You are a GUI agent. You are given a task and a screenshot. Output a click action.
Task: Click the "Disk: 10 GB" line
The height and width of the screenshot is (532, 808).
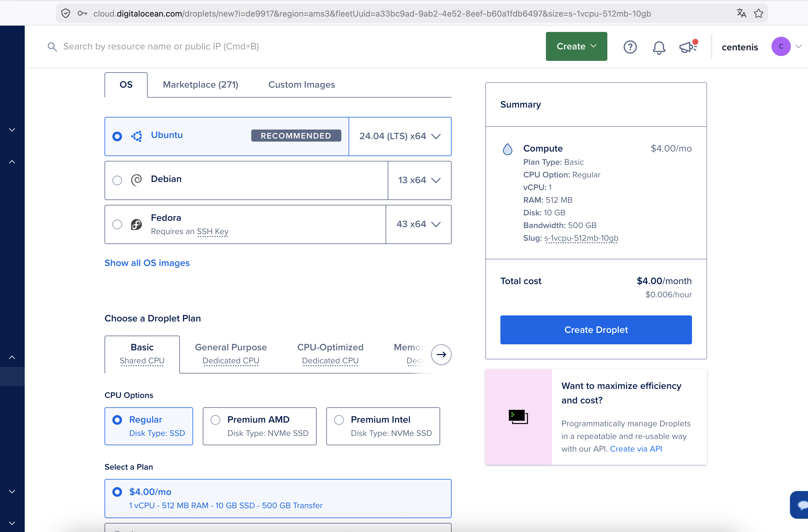coord(544,212)
